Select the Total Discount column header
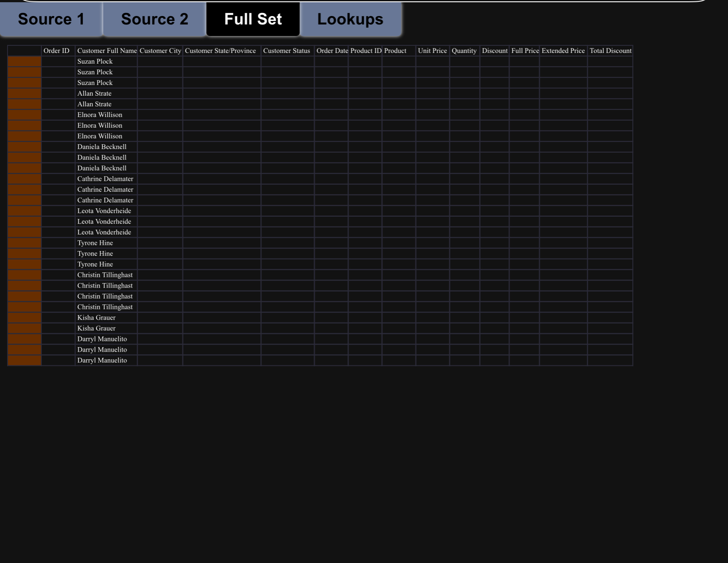Screen dimensions: 728x563 pyautogui.click(x=611, y=51)
